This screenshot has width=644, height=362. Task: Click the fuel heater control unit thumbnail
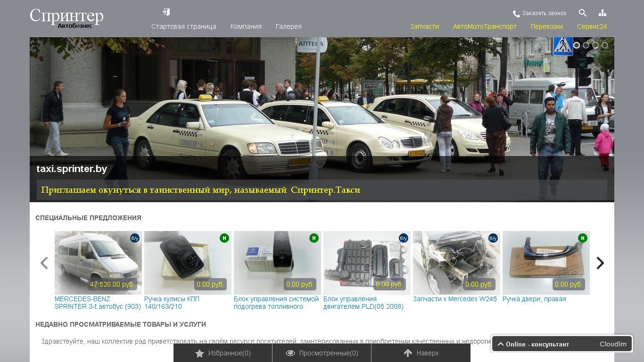277,263
